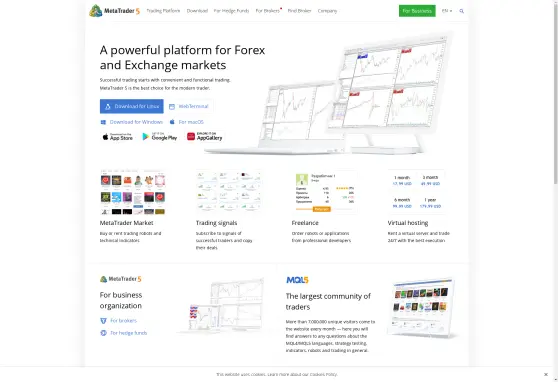
Task: Click the Apple icon beside For macOS
Action: click(x=172, y=122)
